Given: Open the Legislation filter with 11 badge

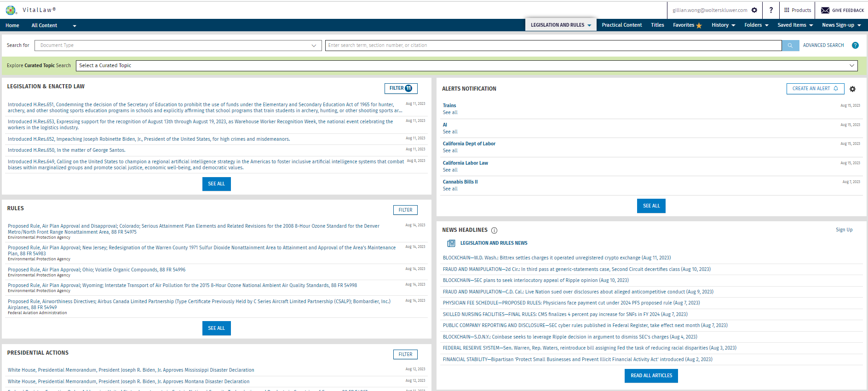Looking at the screenshot, I should click(x=401, y=88).
